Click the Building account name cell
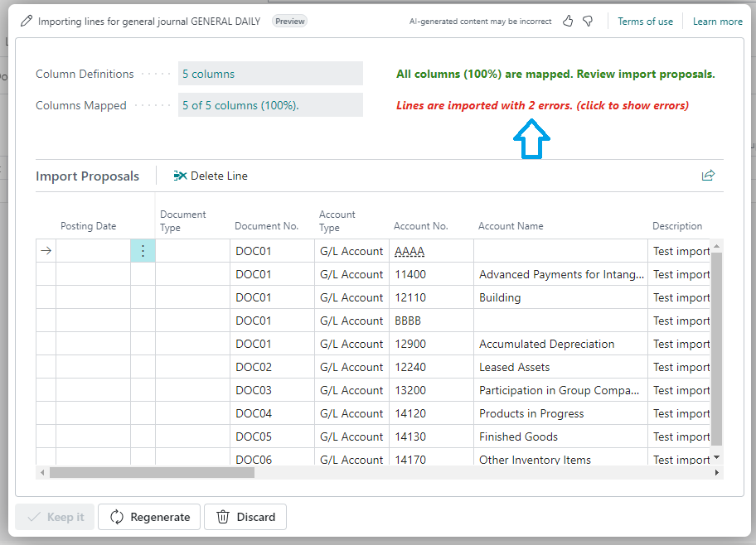Viewport: 756px width, 545px height. tap(560, 297)
